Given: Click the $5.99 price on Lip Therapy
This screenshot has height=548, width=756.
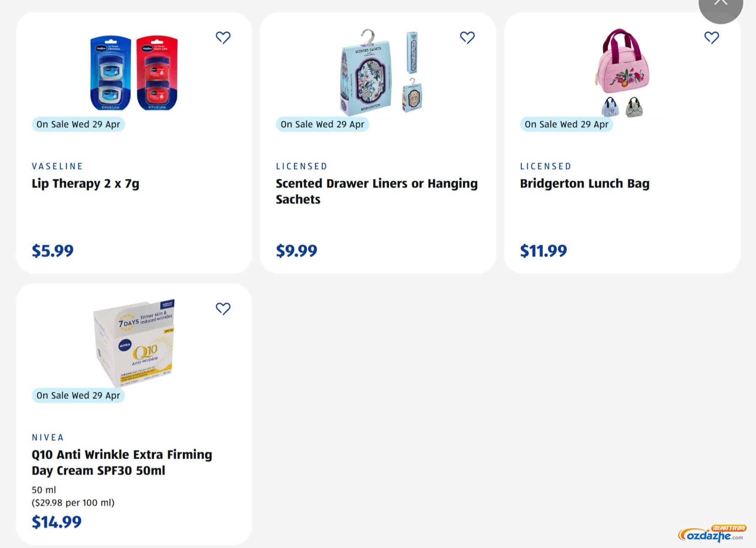Looking at the screenshot, I should tap(53, 251).
